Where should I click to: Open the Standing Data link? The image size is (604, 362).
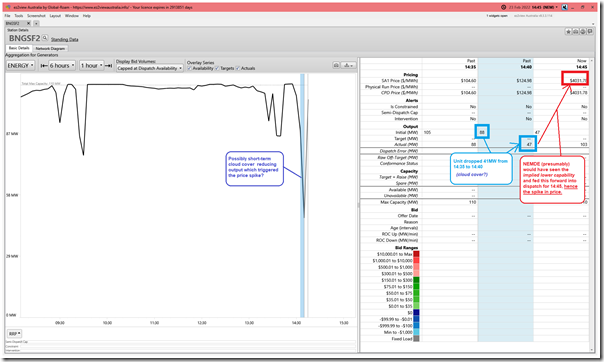click(65, 39)
